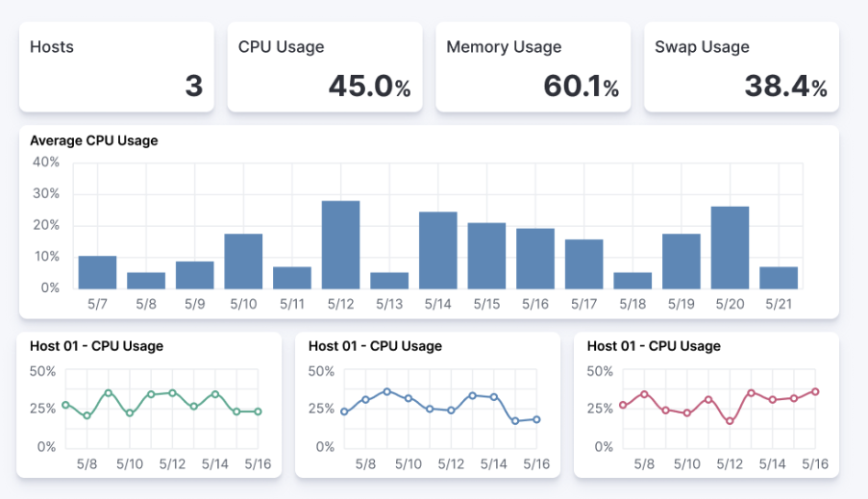
Task: Click the Swap Usage 38.4% card
Action: pyautogui.click(x=740, y=66)
